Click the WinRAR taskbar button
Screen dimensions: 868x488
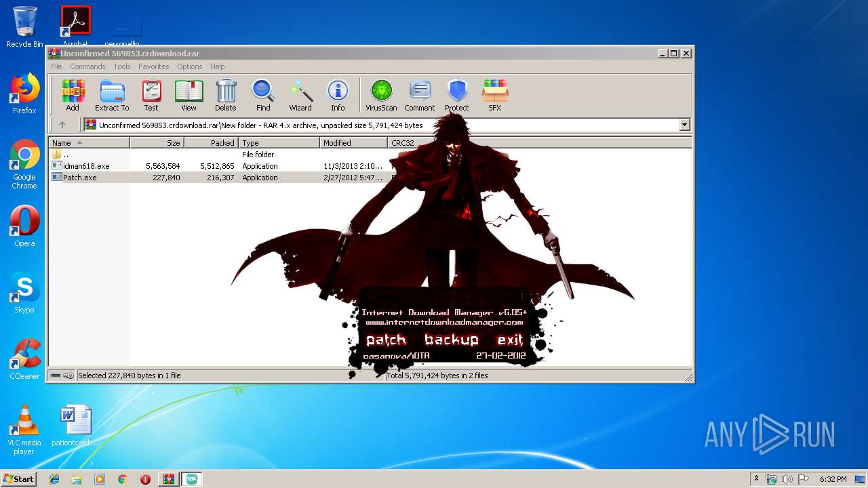tap(168, 479)
